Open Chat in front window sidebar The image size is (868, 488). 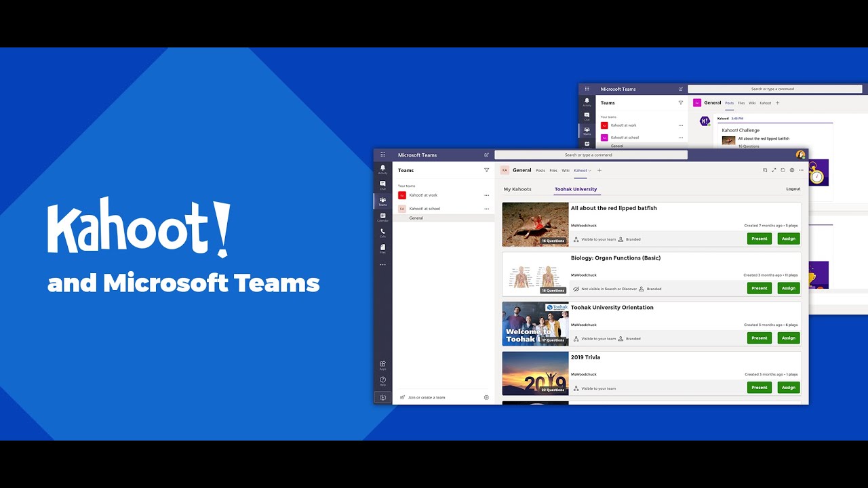pyautogui.click(x=383, y=184)
